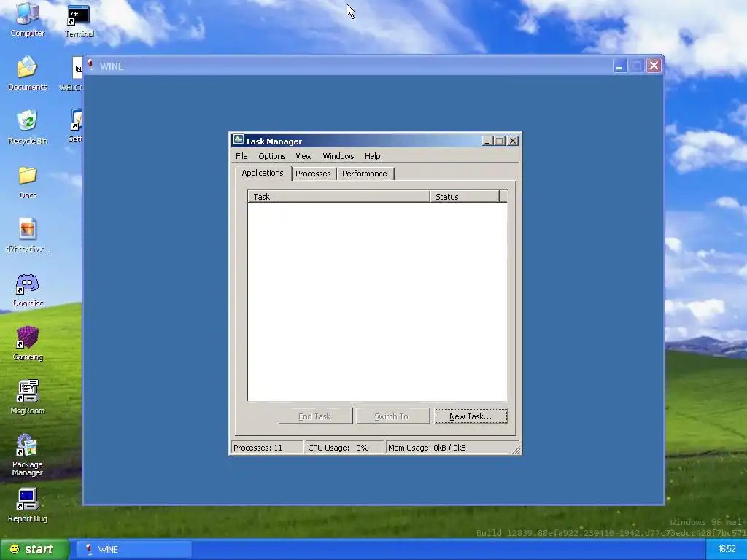The height and width of the screenshot is (560, 747).
Task: Click the Task Manager resize grip corner
Action: click(x=516, y=449)
